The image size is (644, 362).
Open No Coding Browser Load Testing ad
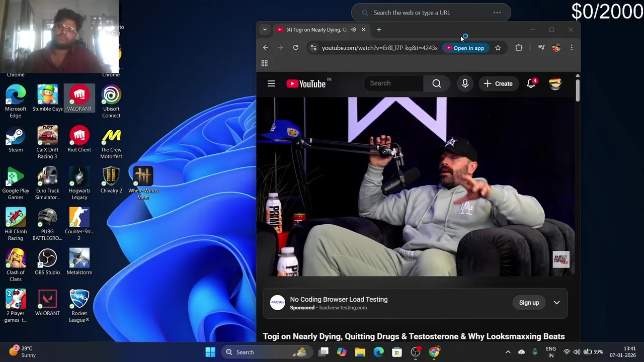point(339,299)
